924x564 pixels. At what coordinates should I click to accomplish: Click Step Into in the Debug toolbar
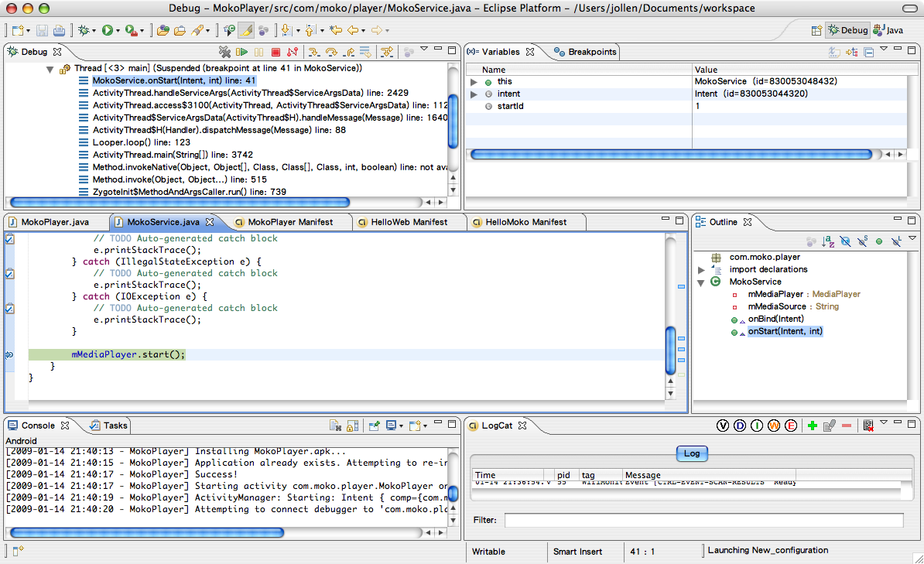point(314,52)
